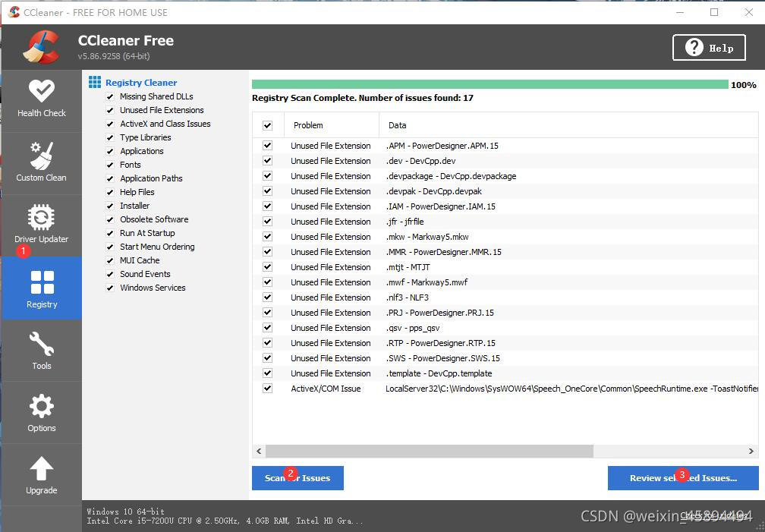Toggle the select-all checkbox in table header

[267, 125]
